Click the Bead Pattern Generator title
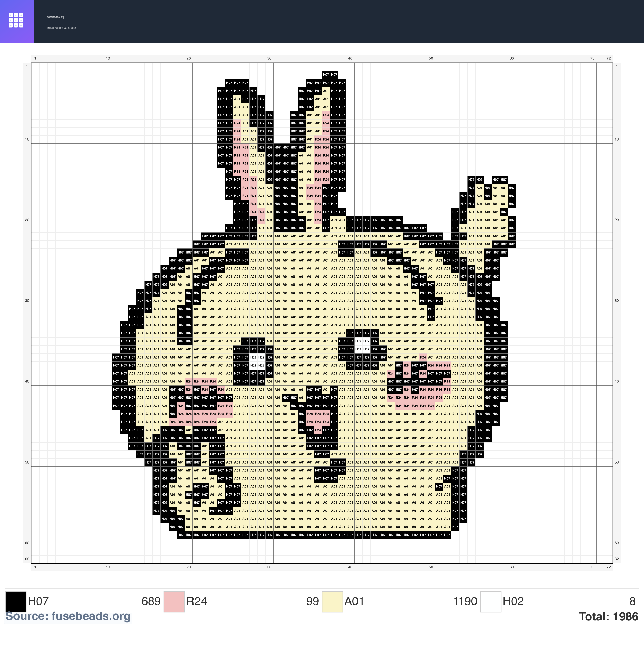This screenshot has height=660, width=644. coord(62,28)
